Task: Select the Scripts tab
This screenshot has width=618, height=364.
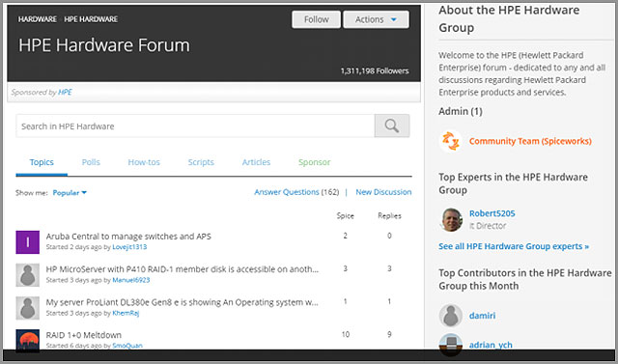Action: (x=201, y=162)
